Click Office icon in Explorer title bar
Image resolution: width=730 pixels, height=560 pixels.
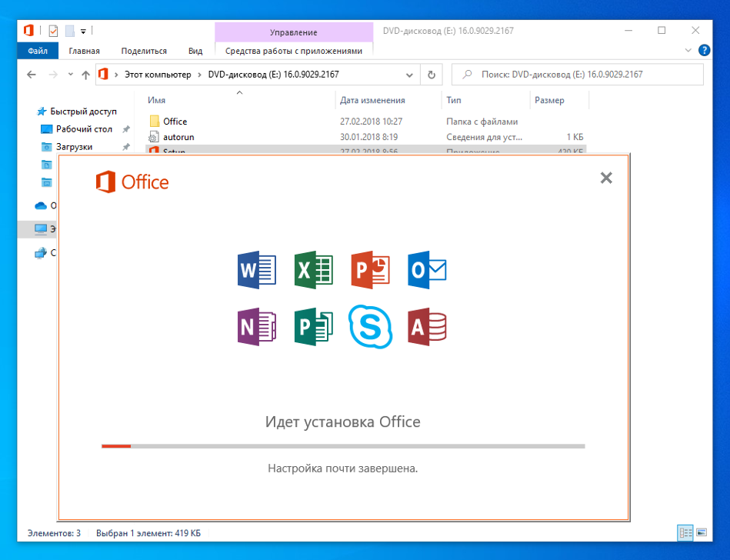coord(29,31)
